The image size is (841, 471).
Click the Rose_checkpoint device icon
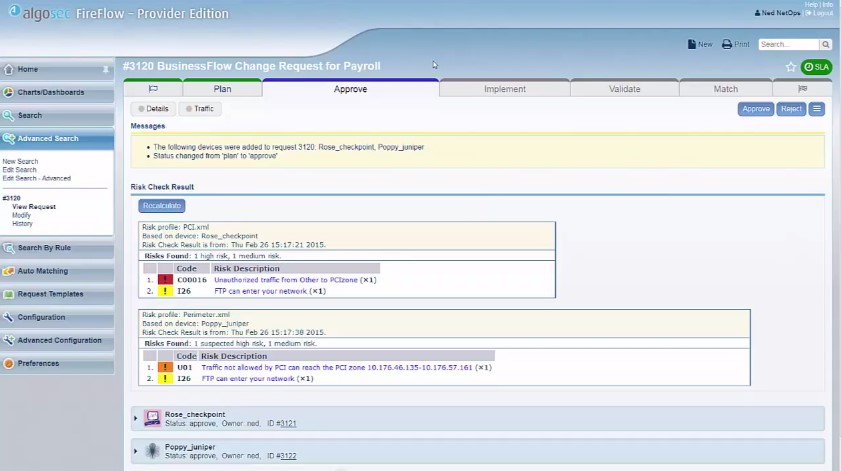[152, 418]
